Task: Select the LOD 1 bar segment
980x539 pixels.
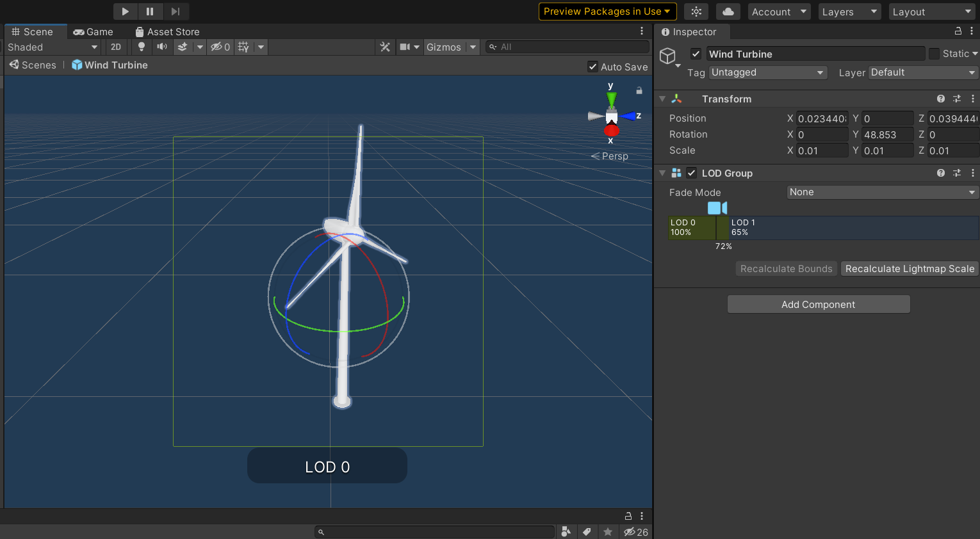Action: click(x=854, y=228)
